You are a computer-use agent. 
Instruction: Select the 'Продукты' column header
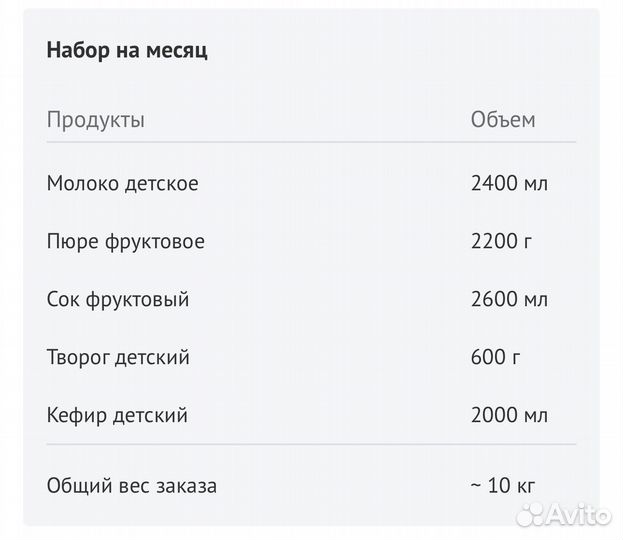point(96,120)
